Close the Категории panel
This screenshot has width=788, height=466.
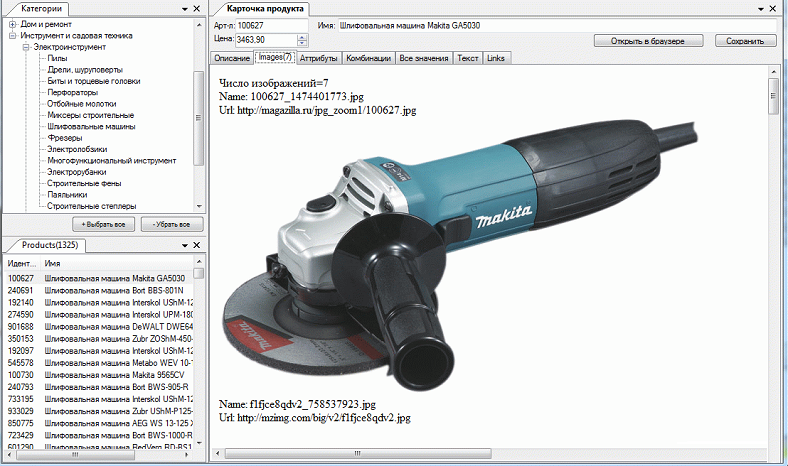196,9
